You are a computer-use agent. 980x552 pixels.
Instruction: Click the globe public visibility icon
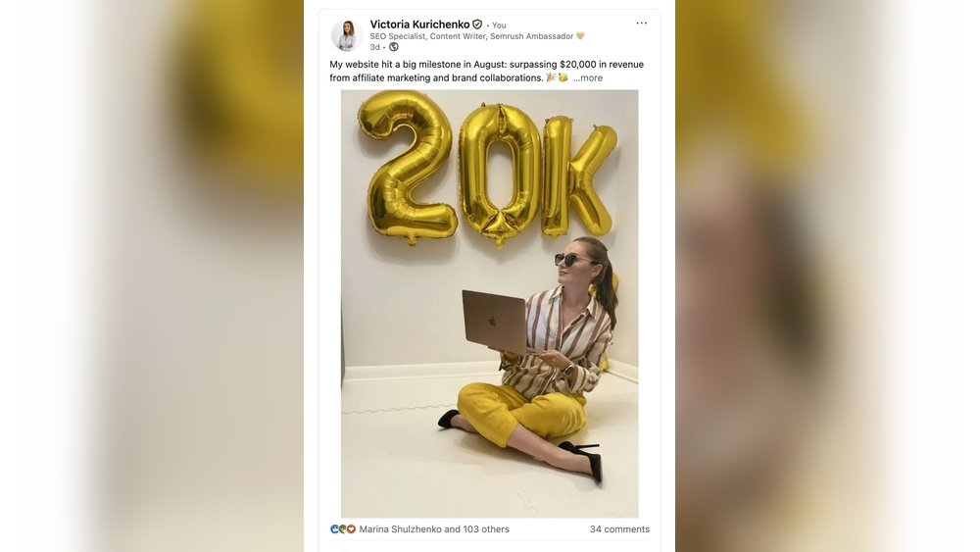pos(394,47)
